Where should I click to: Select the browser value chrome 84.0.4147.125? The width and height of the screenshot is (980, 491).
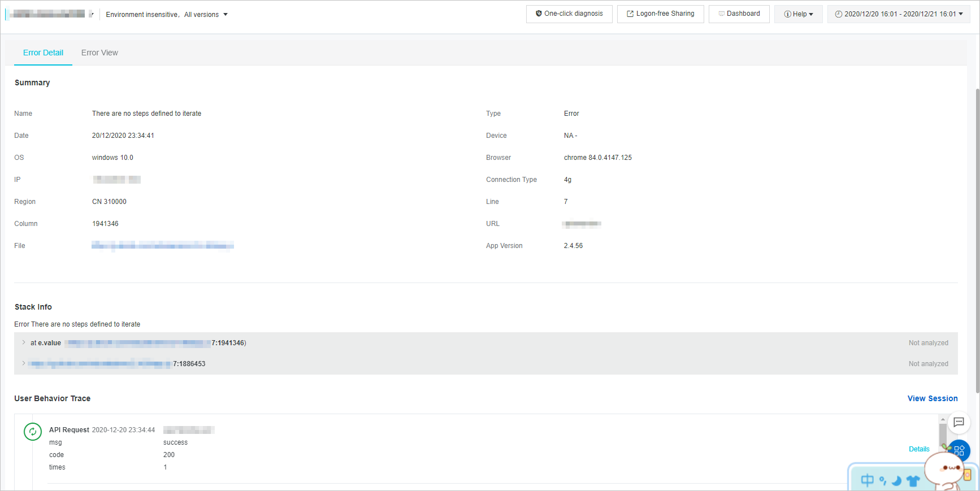(598, 158)
